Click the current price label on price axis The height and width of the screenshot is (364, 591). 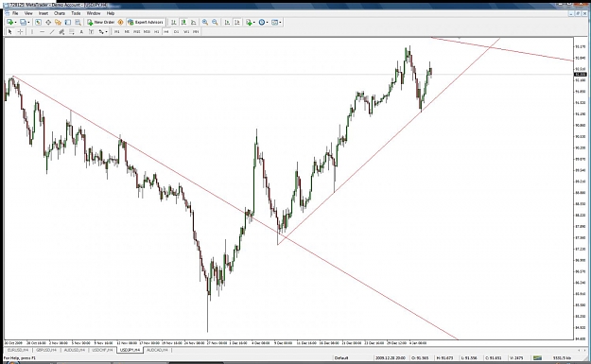(x=580, y=75)
